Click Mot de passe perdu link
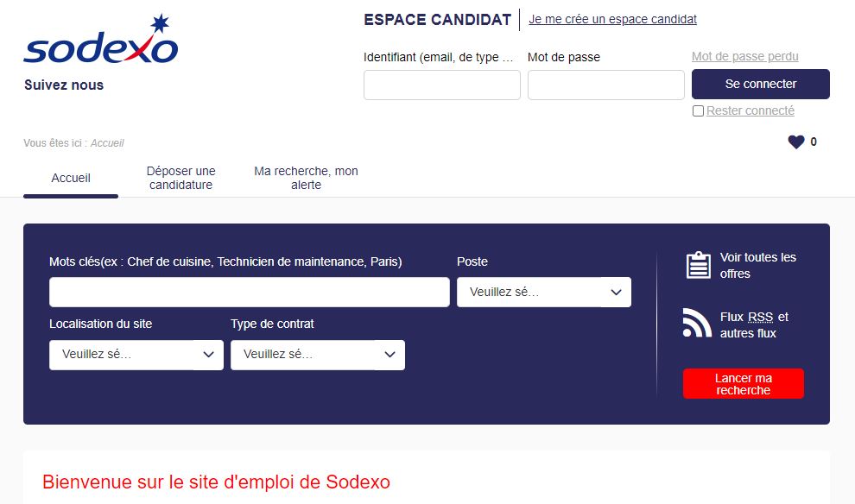Screen dimensions: 855x504 pos(744,56)
